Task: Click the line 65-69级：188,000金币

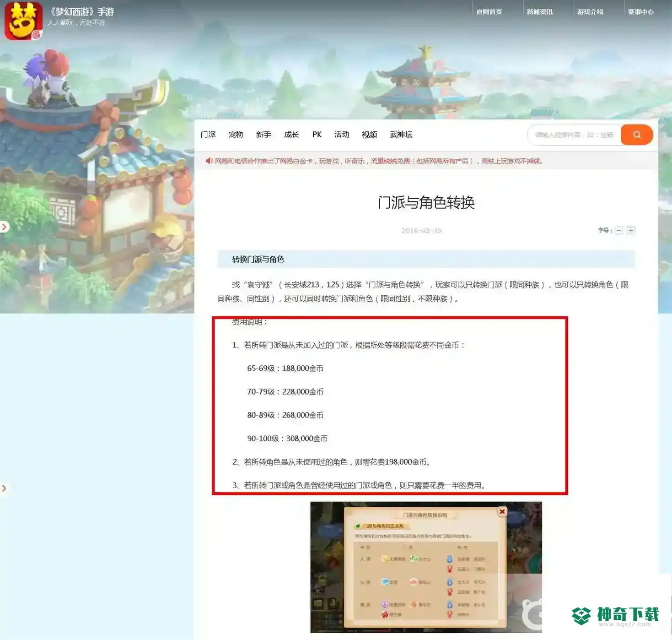Action: (285, 369)
